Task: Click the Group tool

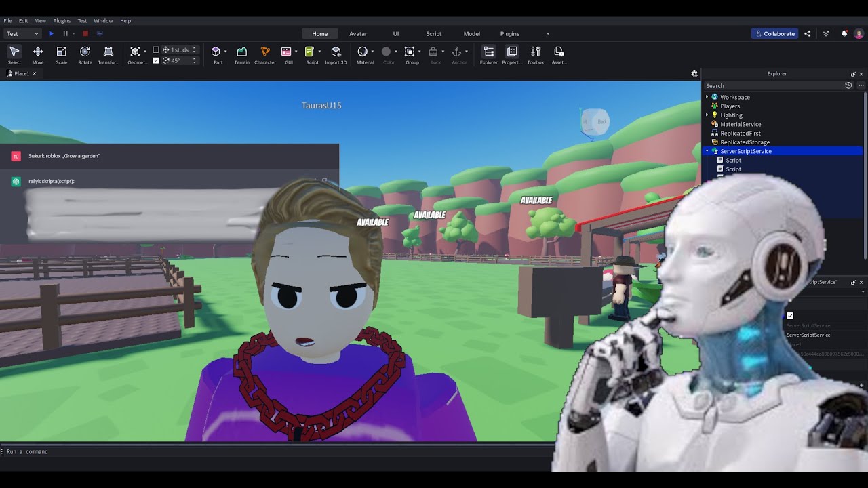Action: [x=410, y=55]
